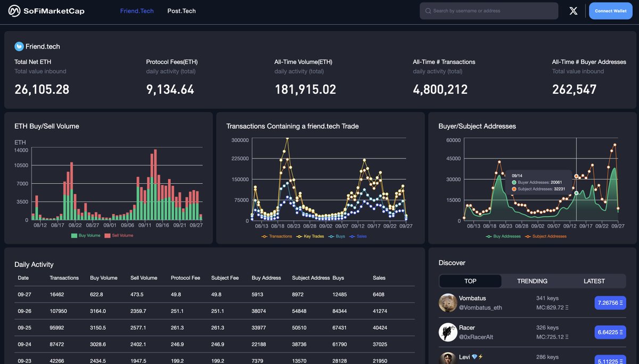Toggle Key Trades legend series
Screen dimensions: 639x364
(310, 236)
